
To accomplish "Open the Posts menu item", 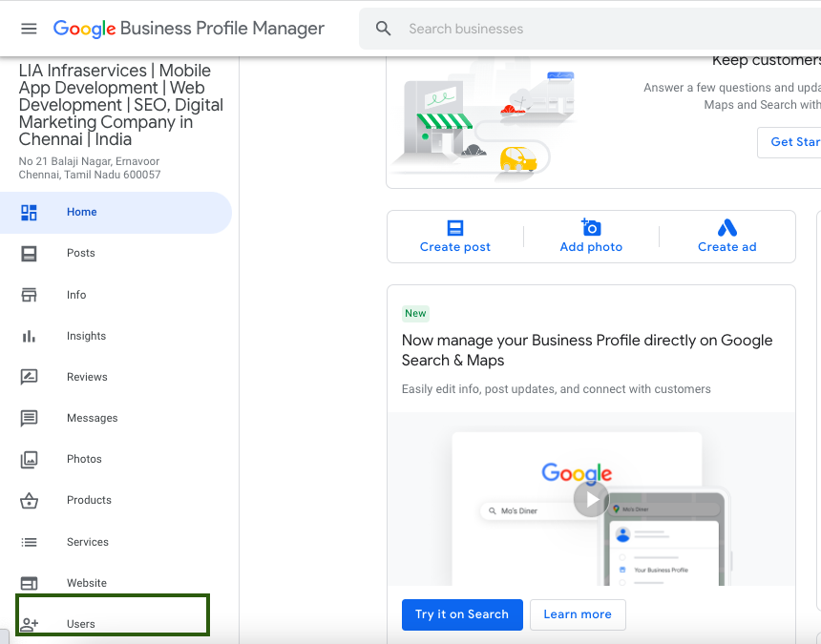I will click(x=116, y=254).
